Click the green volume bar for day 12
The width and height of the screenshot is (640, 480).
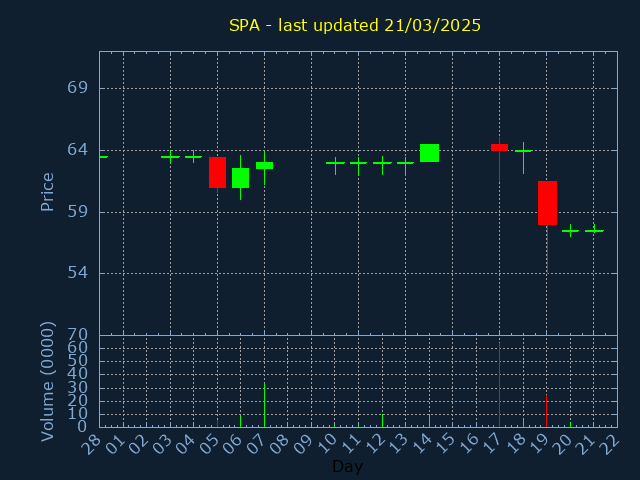[382, 421]
